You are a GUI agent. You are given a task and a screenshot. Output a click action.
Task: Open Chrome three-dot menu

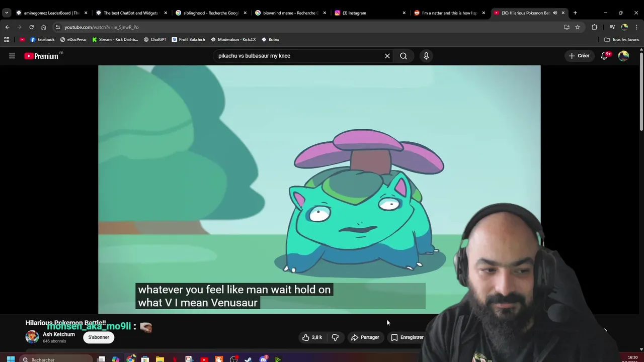637,27
